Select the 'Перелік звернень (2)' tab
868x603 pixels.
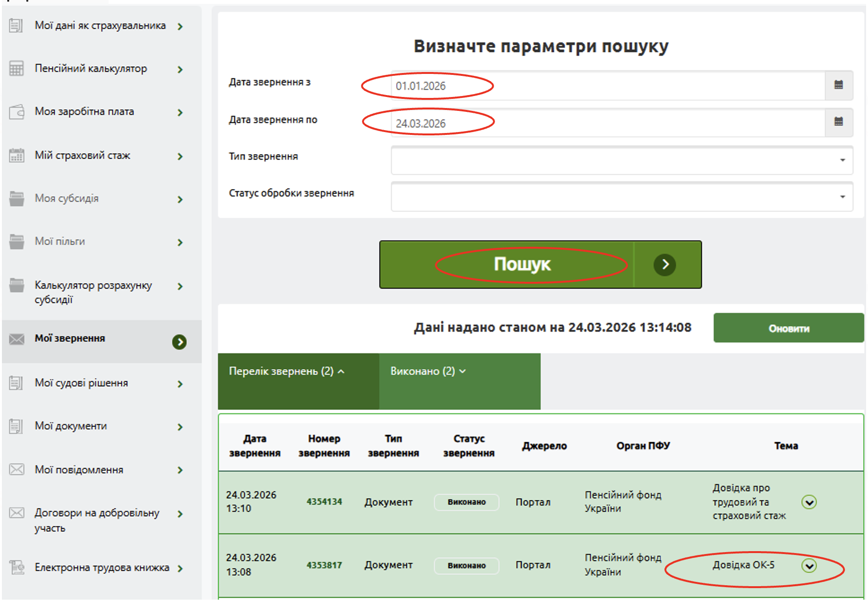point(287,372)
